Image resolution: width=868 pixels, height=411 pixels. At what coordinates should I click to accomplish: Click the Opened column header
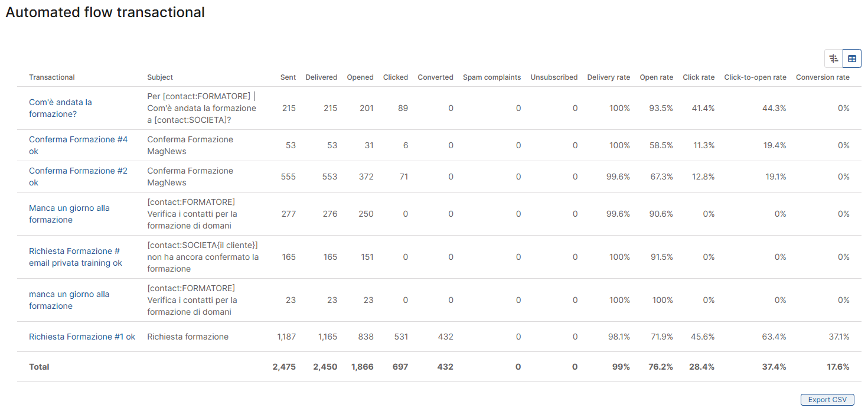pos(360,77)
